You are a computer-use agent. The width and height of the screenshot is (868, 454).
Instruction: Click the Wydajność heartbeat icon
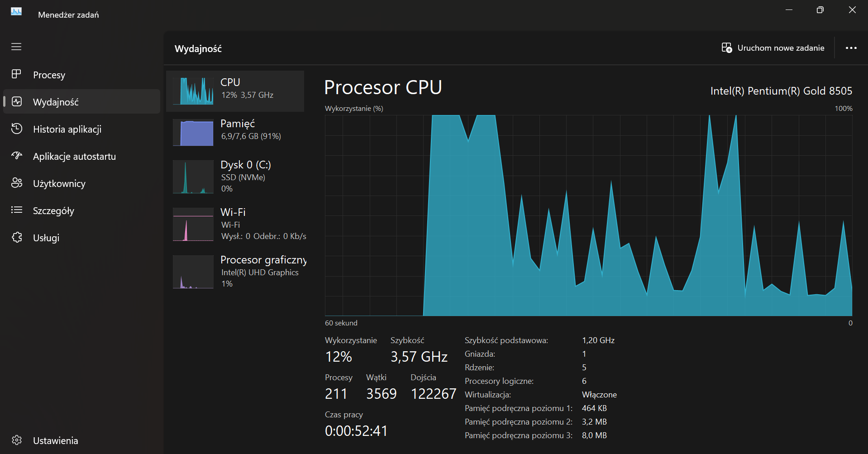[17, 101]
